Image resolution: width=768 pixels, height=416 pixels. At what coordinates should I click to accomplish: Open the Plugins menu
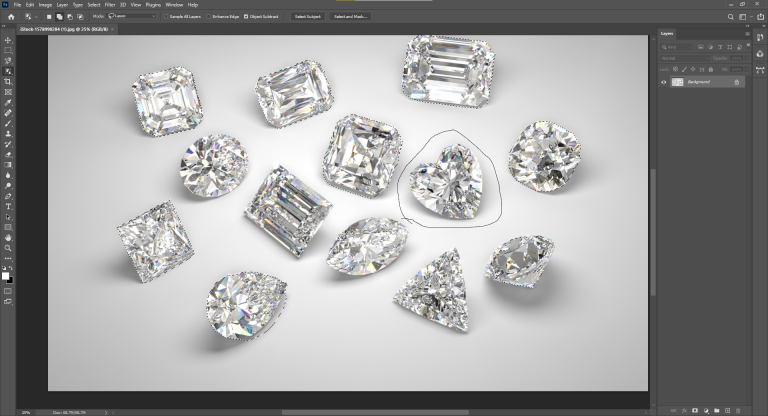[x=153, y=5]
